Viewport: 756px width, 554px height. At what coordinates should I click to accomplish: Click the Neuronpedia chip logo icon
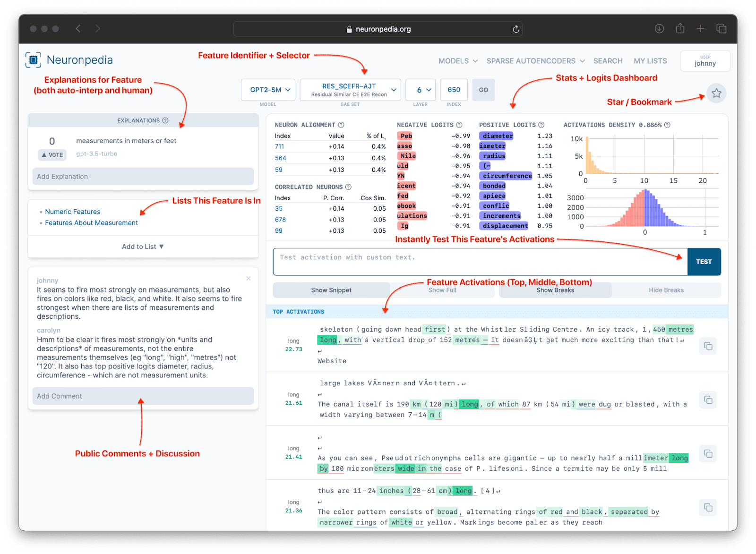coord(33,60)
